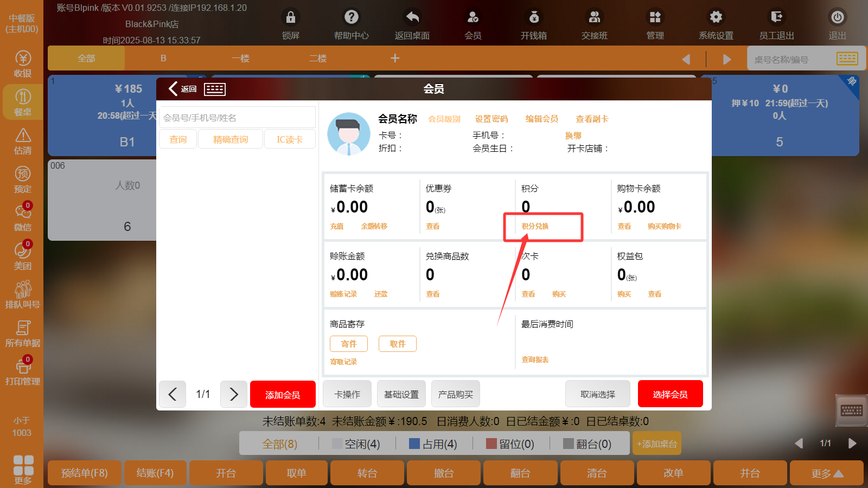The height and width of the screenshot is (488, 868).
Task: Click the 积分兑换 link
Action: click(535, 227)
